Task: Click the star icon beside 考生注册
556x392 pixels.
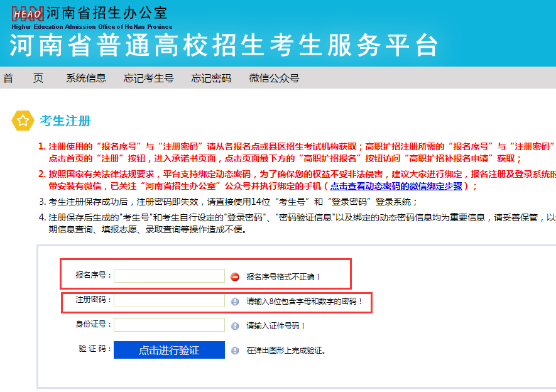Action: [x=23, y=121]
